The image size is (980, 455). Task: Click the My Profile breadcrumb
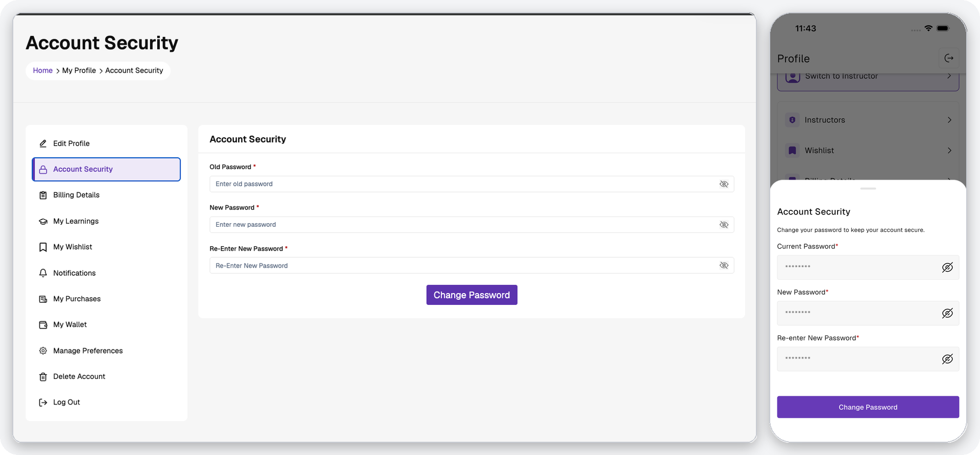79,70
